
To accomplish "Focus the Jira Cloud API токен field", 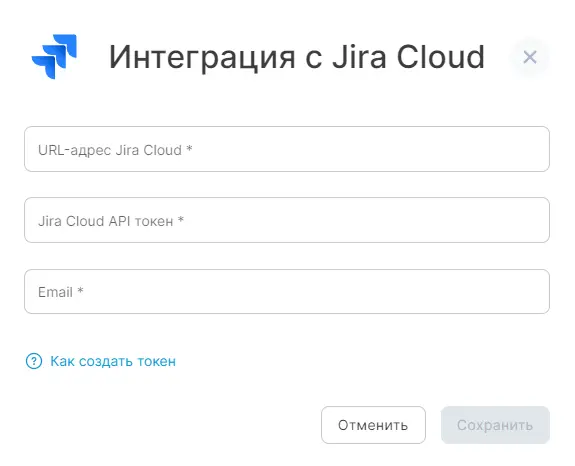I will 287,220.
